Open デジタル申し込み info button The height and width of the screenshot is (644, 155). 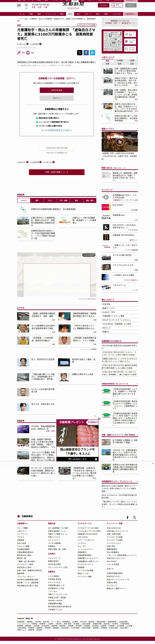pos(130,49)
